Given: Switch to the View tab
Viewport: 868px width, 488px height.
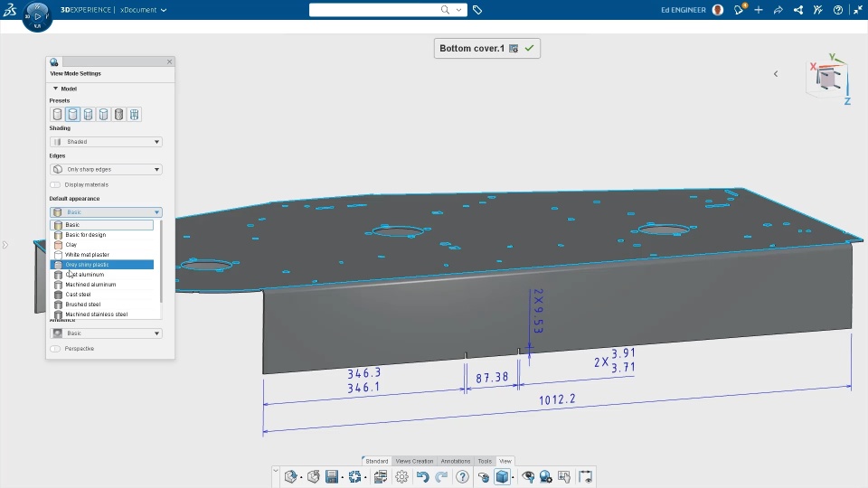Looking at the screenshot, I should point(505,461).
